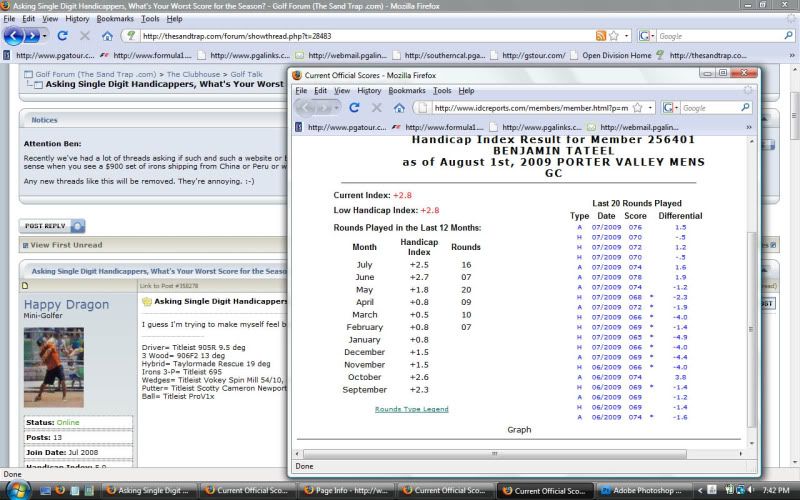The height and width of the screenshot is (500, 800).
Task: Stop loading in the main Firefox window
Action: point(85,36)
